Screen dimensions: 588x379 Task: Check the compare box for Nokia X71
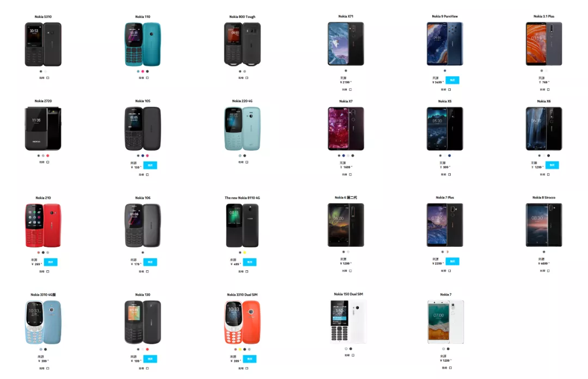pos(350,90)
